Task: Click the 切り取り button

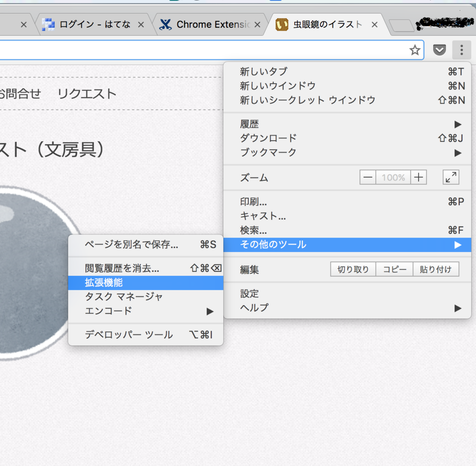Action: pos(353,269)
